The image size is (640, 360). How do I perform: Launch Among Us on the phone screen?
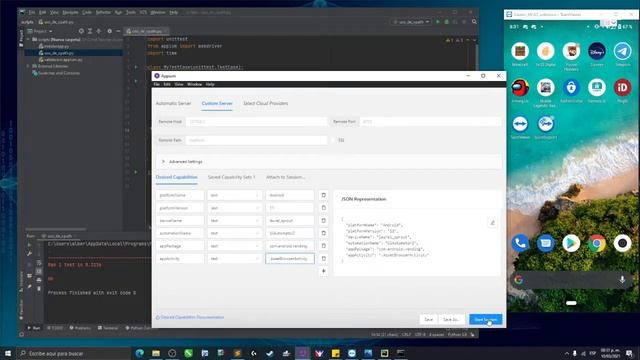(520, 88)
